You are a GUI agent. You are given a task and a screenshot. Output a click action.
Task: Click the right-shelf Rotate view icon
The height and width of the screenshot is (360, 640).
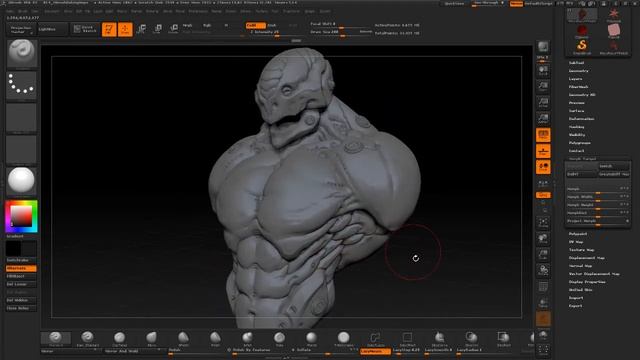(543, 270)
